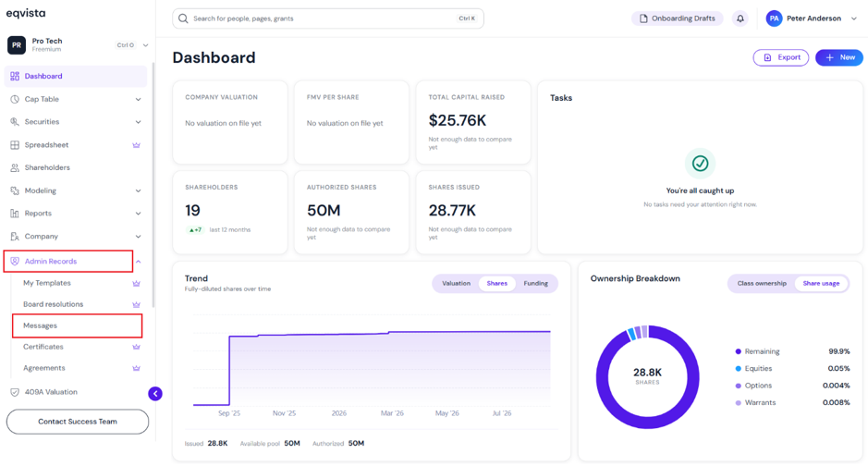This screenshot has height=466, width=868.
Task: Click the Warrants legend color dot
Action: [738, 403]
